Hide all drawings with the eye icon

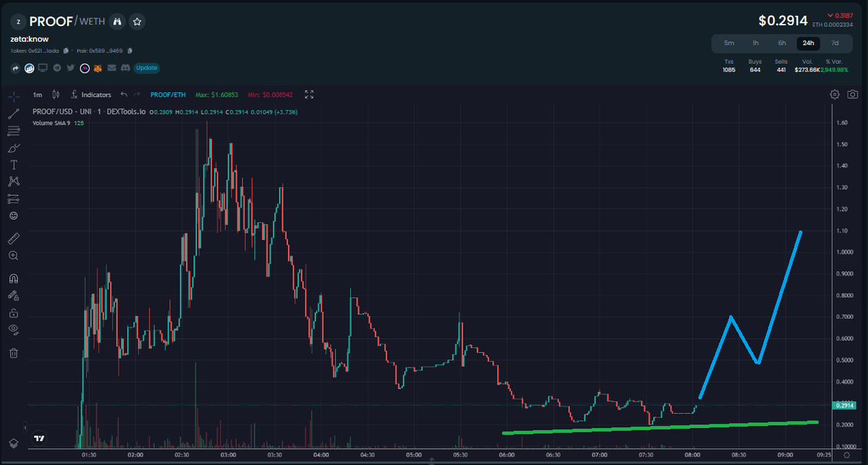(x=14, y=329)
